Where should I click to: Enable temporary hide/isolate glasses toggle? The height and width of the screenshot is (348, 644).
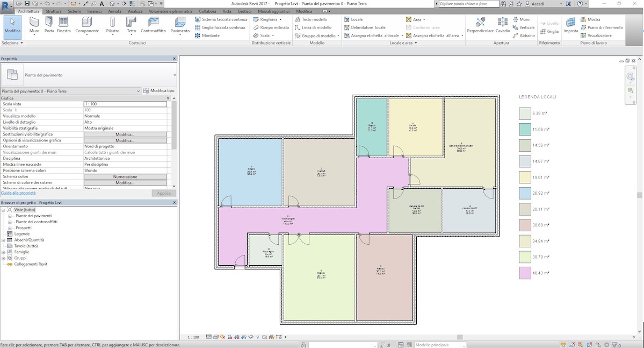tap(251, 337)
